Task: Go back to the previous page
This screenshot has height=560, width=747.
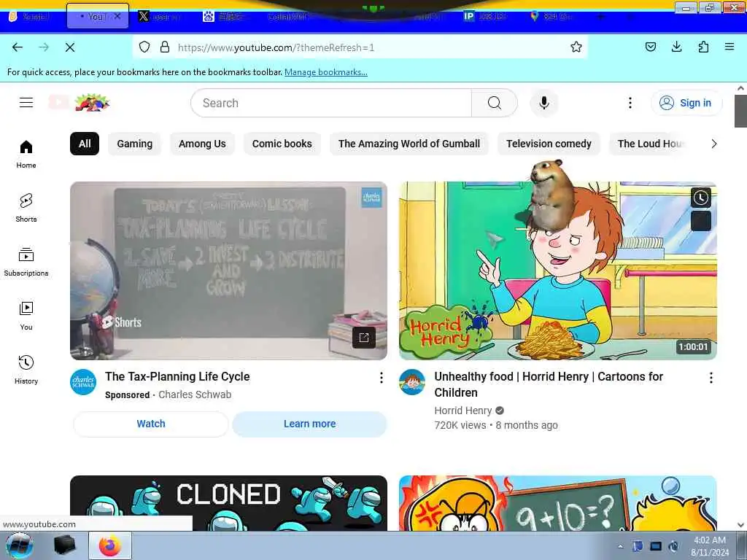Action: (x=18, y=47)
